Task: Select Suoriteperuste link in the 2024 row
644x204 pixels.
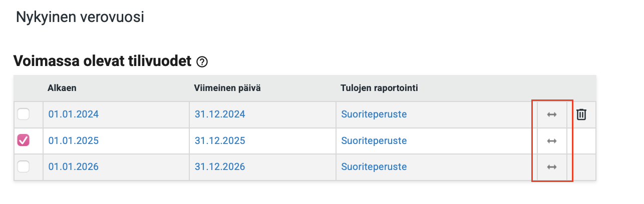Action: (374, 114)
